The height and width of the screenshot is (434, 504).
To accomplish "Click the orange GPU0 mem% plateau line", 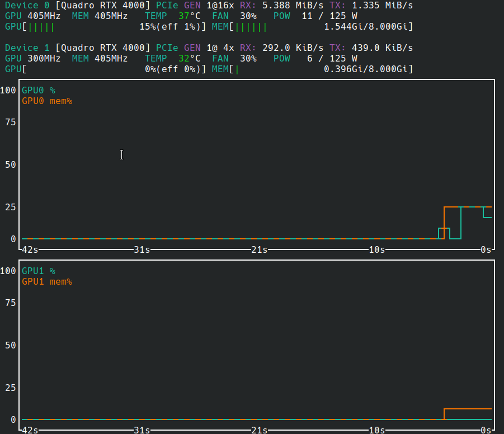I will (468, 207).
